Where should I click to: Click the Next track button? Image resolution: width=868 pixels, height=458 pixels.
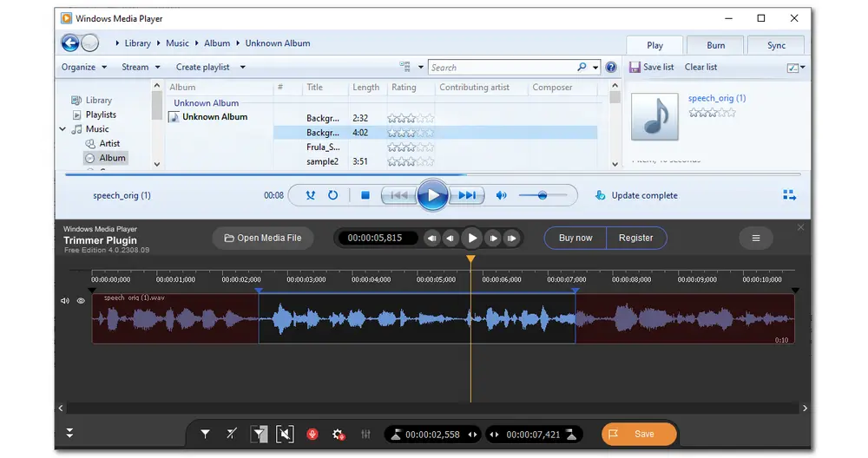(467, 195)
